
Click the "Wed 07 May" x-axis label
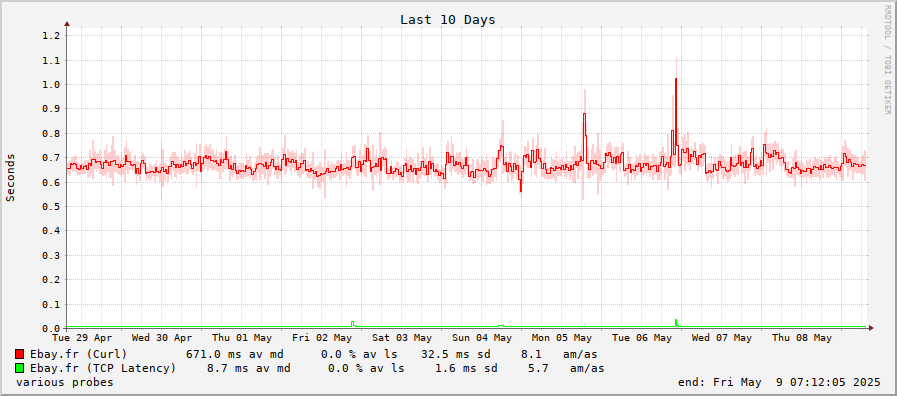[721, 338]
